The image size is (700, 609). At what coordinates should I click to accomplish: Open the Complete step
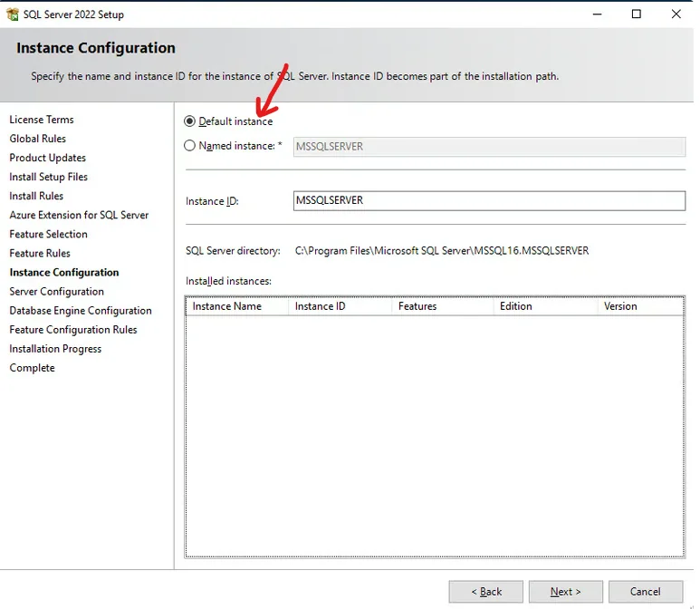(x=32, y=368)
